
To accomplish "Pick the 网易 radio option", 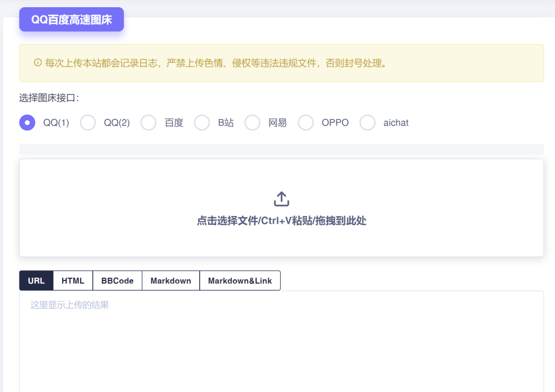I will tap(253, 123).
